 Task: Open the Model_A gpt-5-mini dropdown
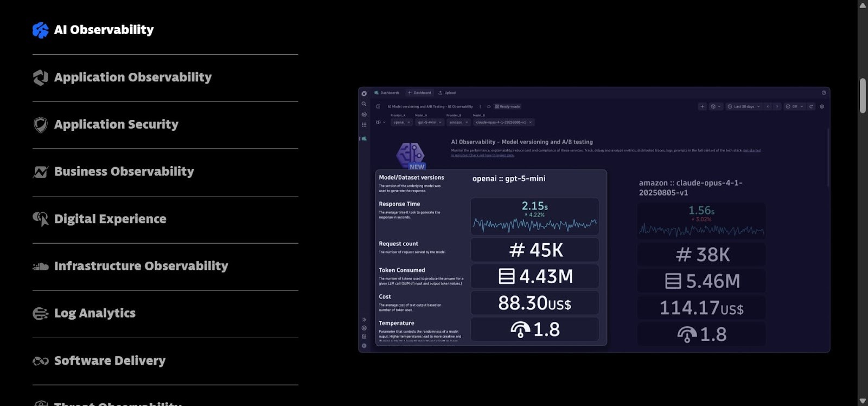(x=429, y=122)
